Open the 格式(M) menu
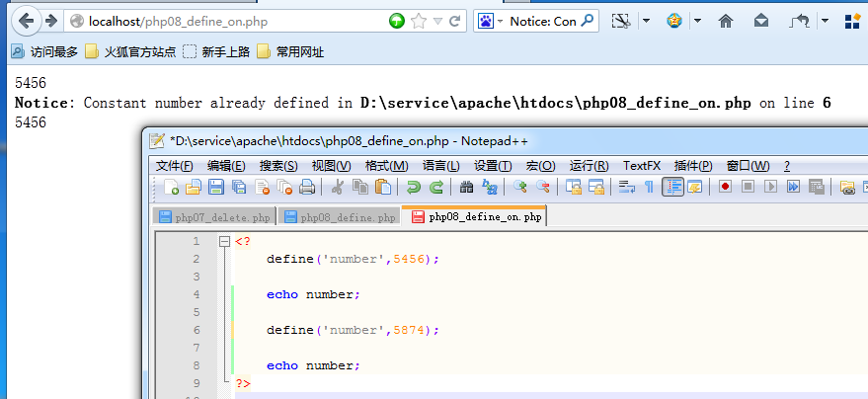The image size is (868, 399). [386, 166]
